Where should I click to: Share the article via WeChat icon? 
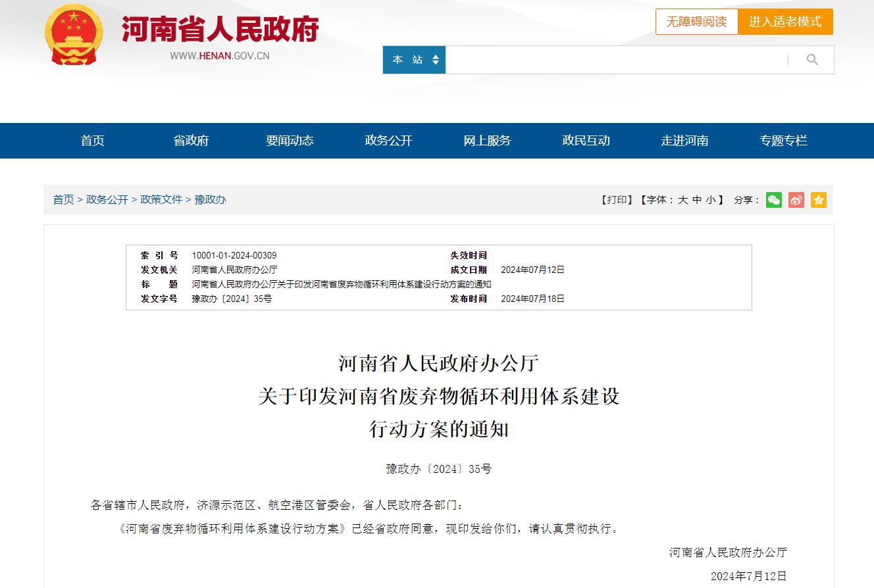tap(774, 200)
